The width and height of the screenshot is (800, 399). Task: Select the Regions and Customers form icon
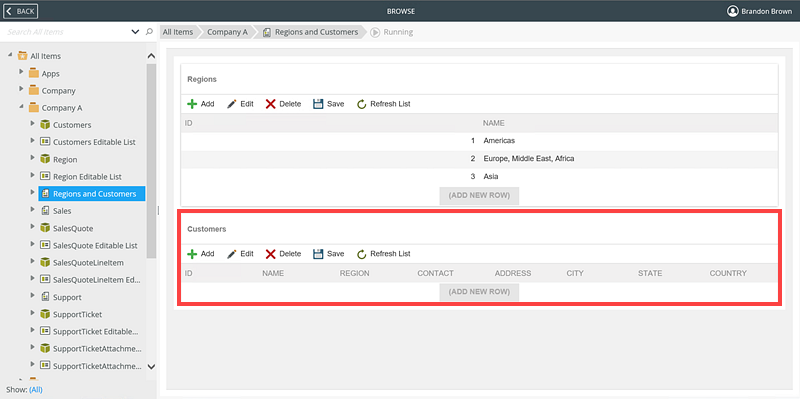pyautogui.click(x=45, y=193)
